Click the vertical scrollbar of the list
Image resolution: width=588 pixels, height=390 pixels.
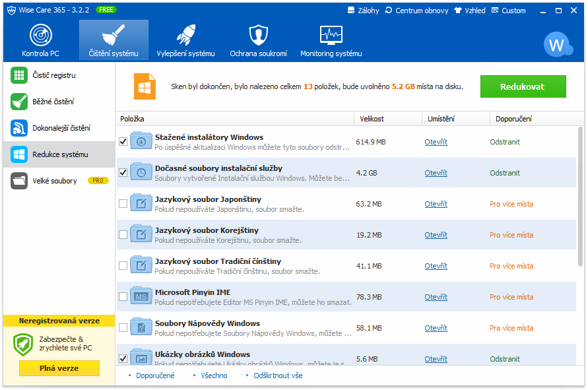pos(580,197)
